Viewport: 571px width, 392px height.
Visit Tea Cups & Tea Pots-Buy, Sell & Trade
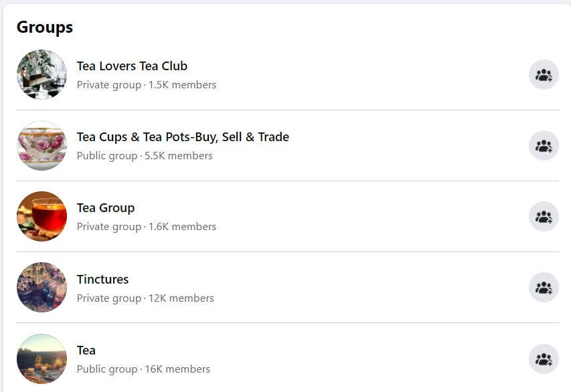183,136
